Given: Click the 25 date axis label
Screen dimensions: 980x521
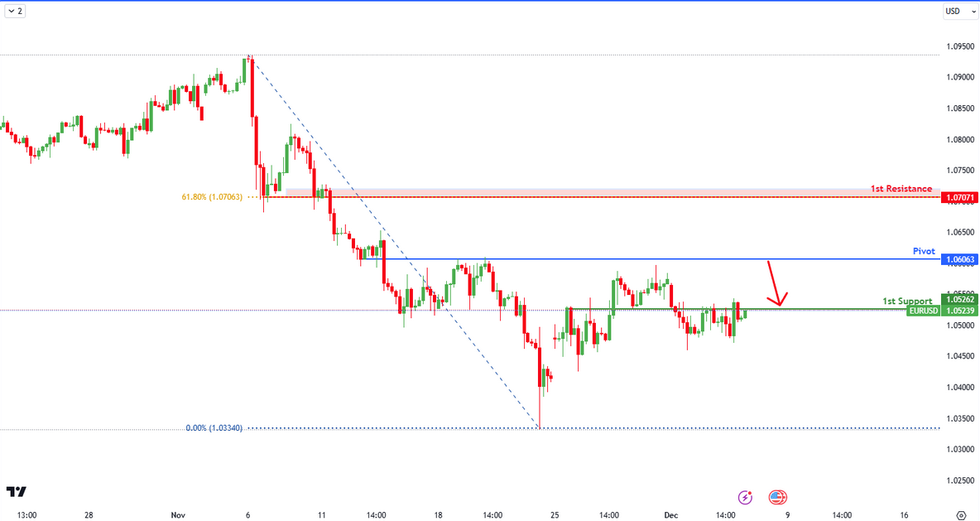Looking at the screenshot, I should pos(555,515).
